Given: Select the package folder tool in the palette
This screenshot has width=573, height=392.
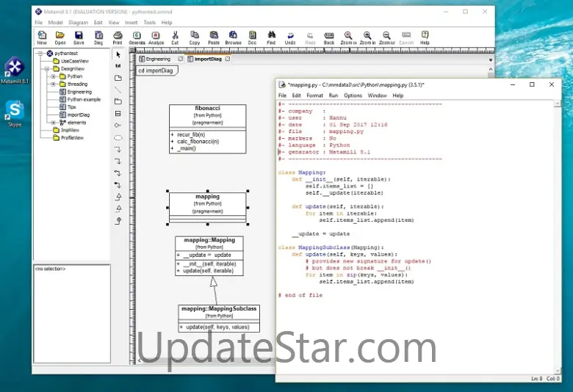Looking at the screenshot, I should click(x=118, y=101).
